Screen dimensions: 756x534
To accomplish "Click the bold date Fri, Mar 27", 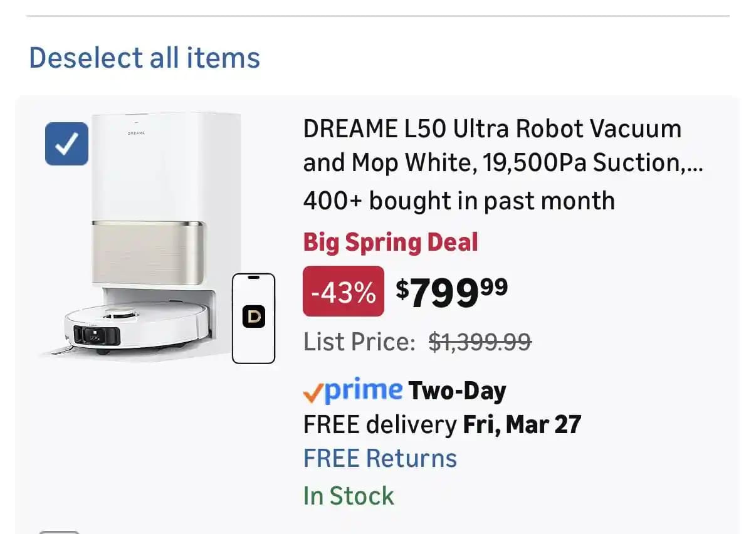I will (522, 425).
